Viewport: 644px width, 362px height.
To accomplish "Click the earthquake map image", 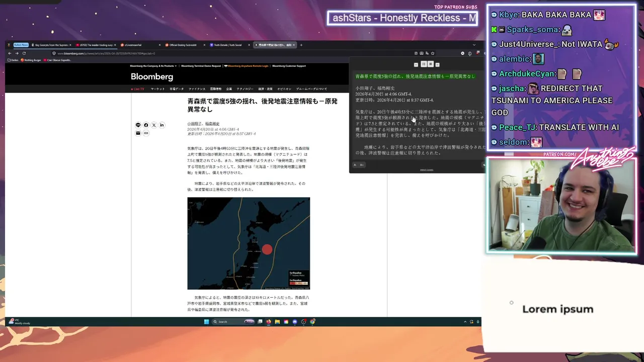I will pyautogui.click(x=249, y=243).
